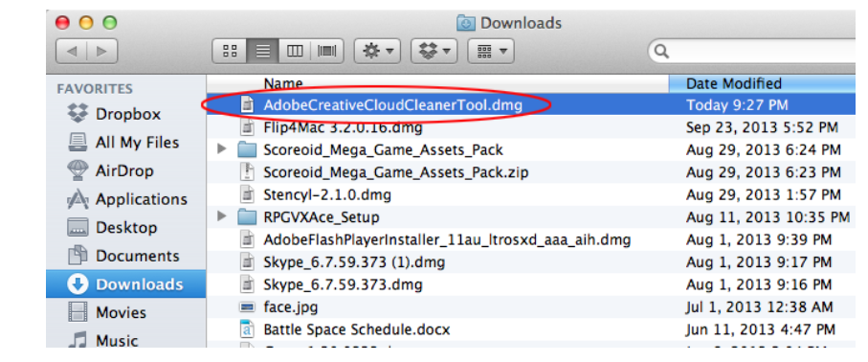Zoom the window with green button
The height and width of the screenshot is (362, 868).
[110, 23]
